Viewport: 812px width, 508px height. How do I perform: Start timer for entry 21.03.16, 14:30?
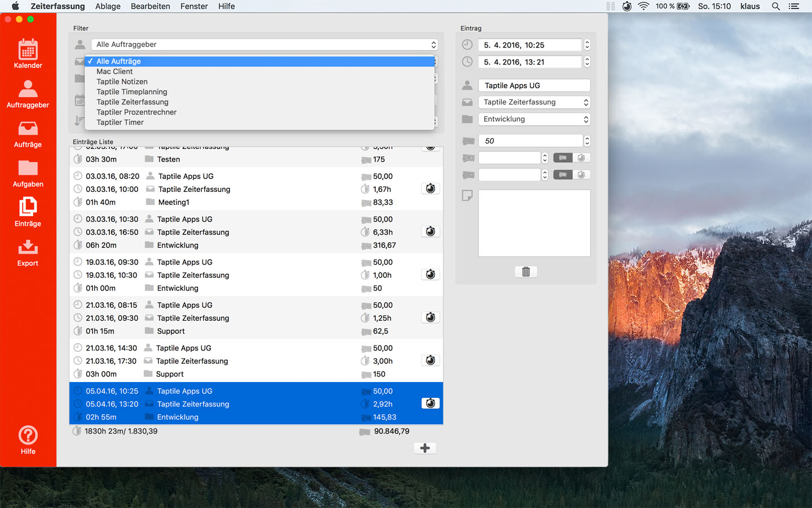click(430, 360)
